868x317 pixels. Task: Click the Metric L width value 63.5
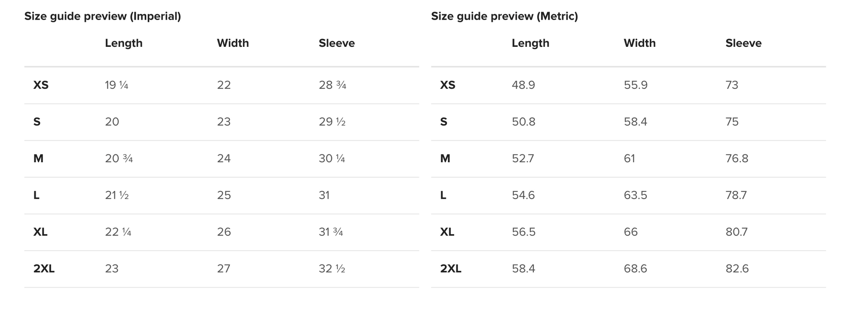[x=635, y=195]
